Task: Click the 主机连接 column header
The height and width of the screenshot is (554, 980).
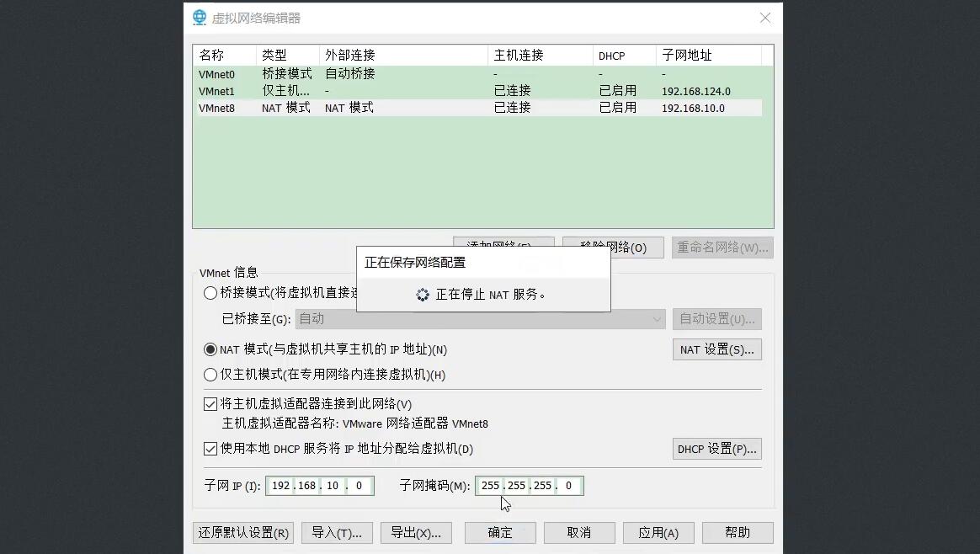Action: (x=540, y=55)
